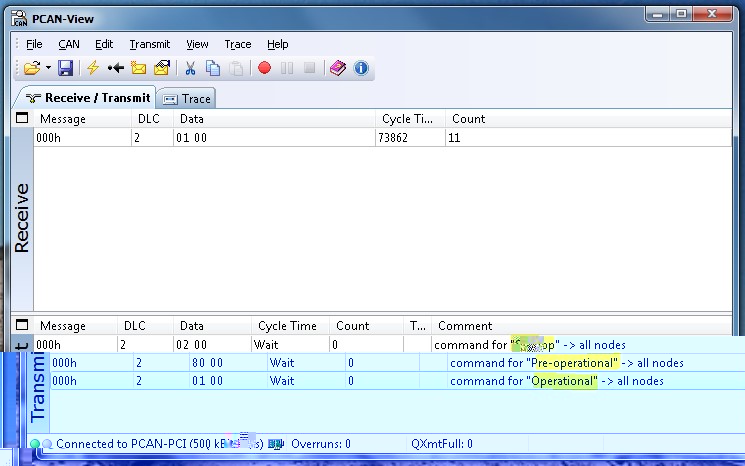The image size is (745, 466).
Task: Click cycle time value 73862
Action: tap(393, 138)
